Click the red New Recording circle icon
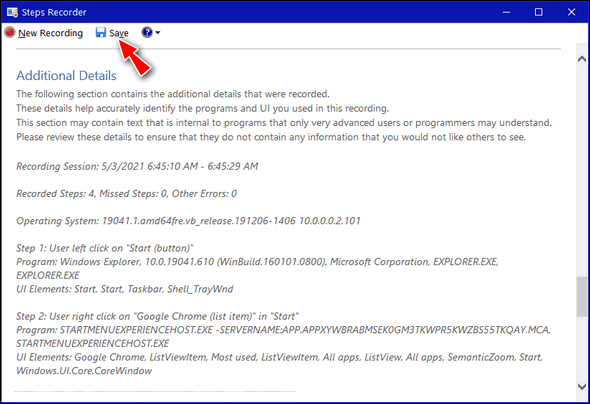Viewport: 590px width, 404px height. tap(10, 33)
